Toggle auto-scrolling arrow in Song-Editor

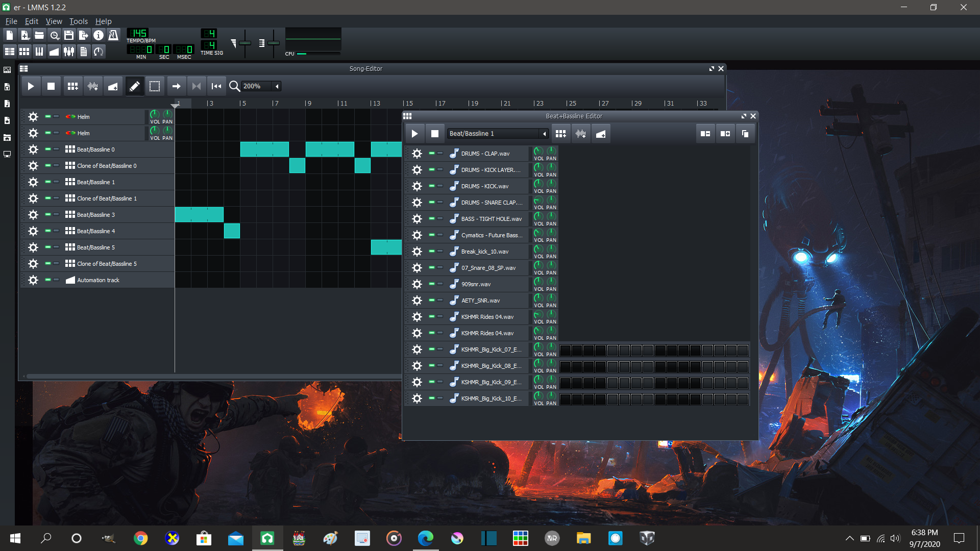pyautogui.click(x=176, y=86)
